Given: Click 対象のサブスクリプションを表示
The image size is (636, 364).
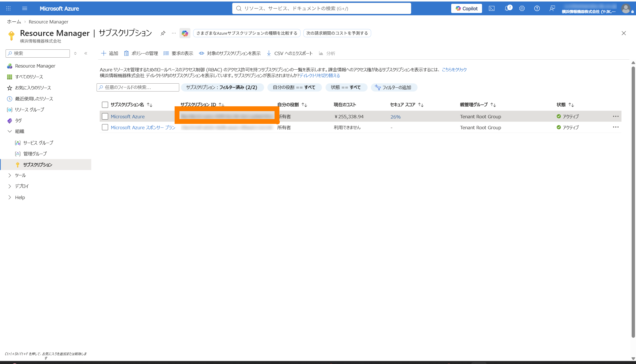Looking at the screenshot, I should point(230,53).
